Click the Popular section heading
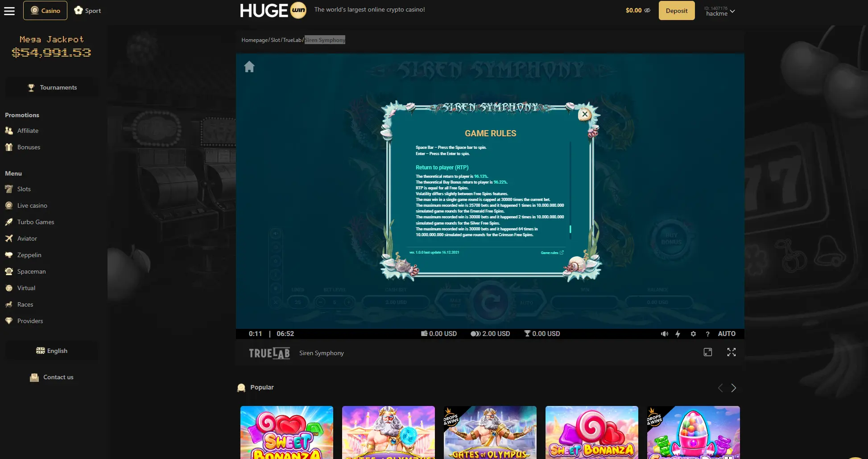 pos(262,387)
